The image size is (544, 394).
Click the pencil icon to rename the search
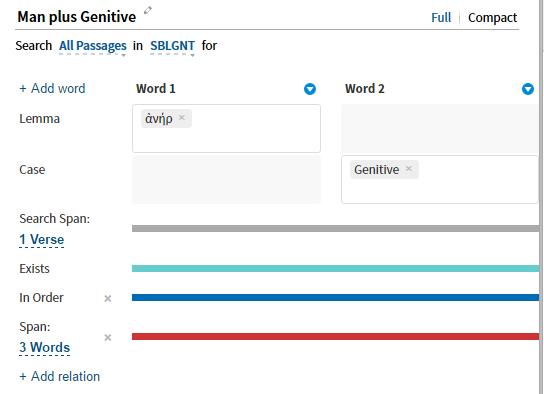pyautogui.click(x=148, y=10)
